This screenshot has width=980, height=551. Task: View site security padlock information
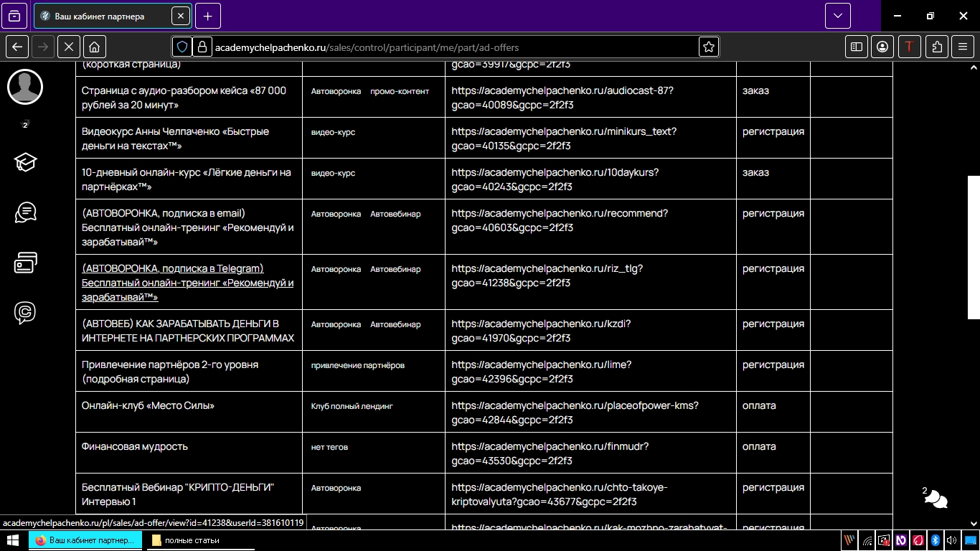202,47
